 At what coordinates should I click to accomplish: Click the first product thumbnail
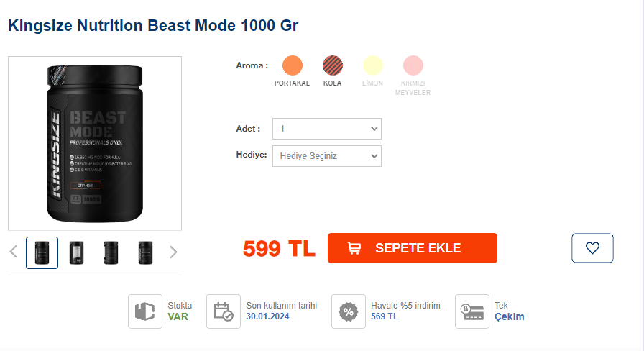click(42, 252)
